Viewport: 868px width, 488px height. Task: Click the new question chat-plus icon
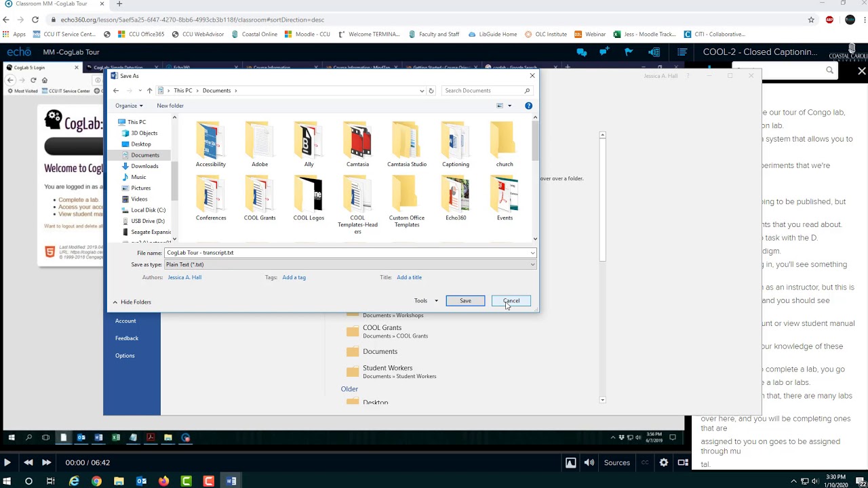click(x=604, y=52)
